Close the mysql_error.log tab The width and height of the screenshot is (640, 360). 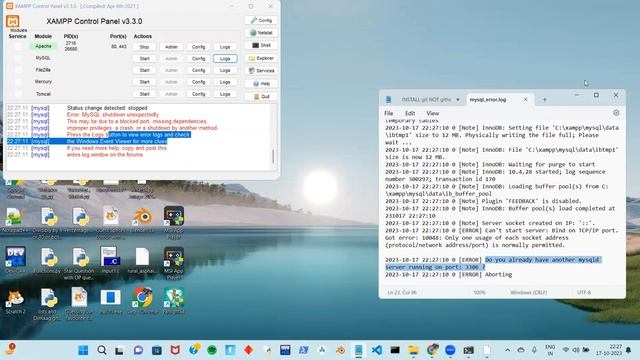click(525, 100)
